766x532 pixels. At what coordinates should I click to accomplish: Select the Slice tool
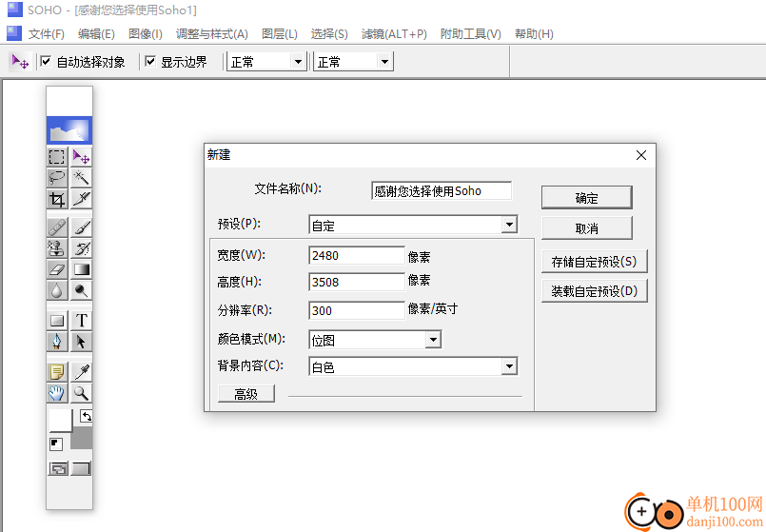[81, 199]
